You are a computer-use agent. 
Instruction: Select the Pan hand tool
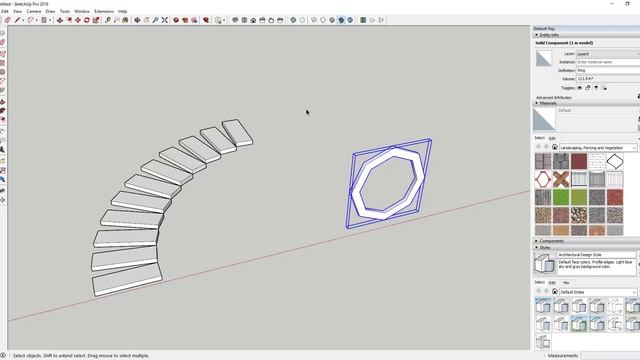tap(147, 20)
